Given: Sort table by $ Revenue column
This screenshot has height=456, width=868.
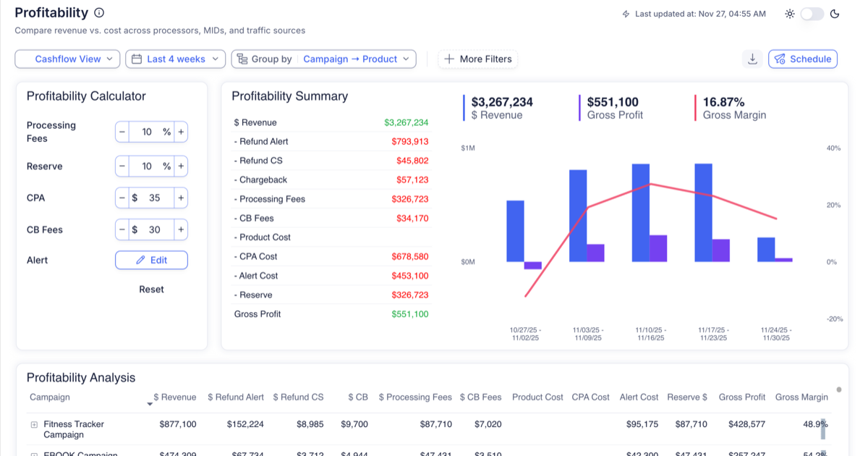Looking at the screenshot, I should pos(174,397).
